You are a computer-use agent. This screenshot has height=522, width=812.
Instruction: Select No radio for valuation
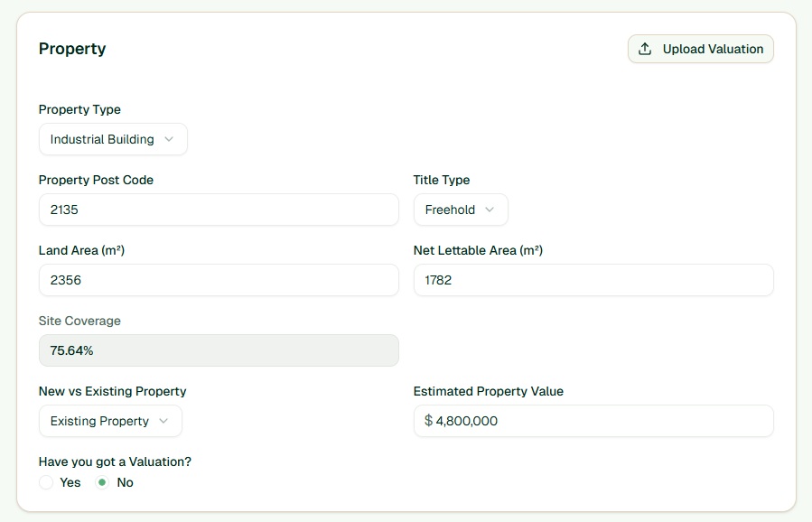coord(102,482)
